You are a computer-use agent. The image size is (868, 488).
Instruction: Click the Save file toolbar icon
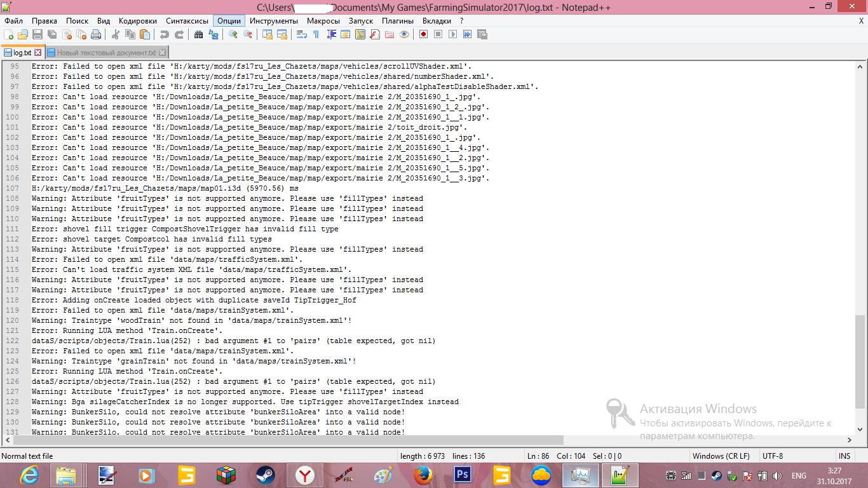(37, 34)
